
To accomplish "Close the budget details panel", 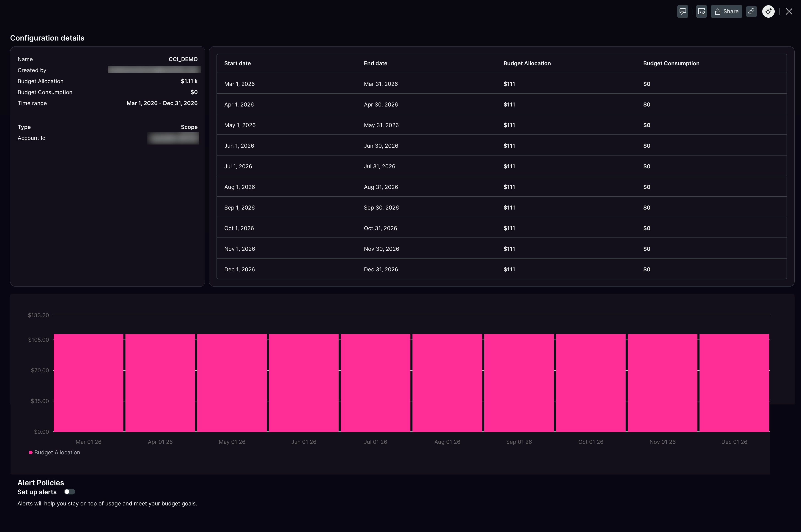I will pyautogui.click(x=789, y=11).
